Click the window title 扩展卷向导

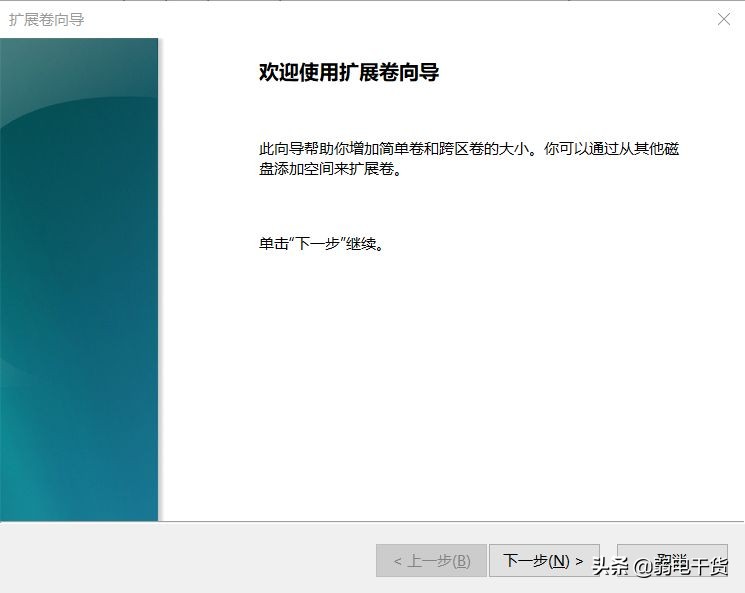coord(47,20)
